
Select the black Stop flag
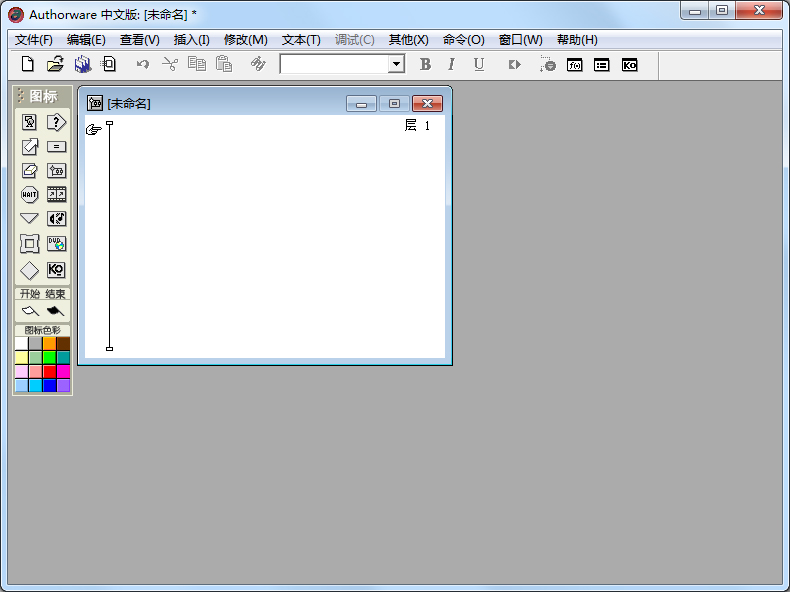tap(55, 311)
